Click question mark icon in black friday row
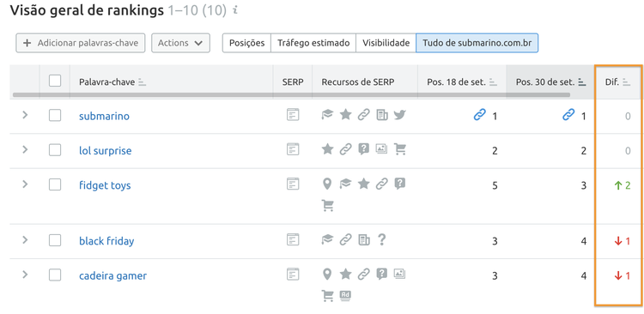The width and height of the screenshot is (644, 314). pos(381,239)
